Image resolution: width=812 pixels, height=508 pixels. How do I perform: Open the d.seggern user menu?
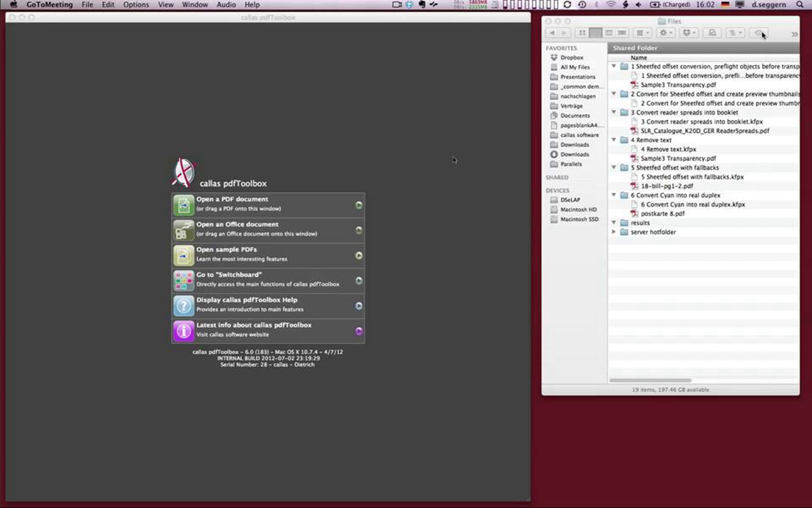point(769,4)
